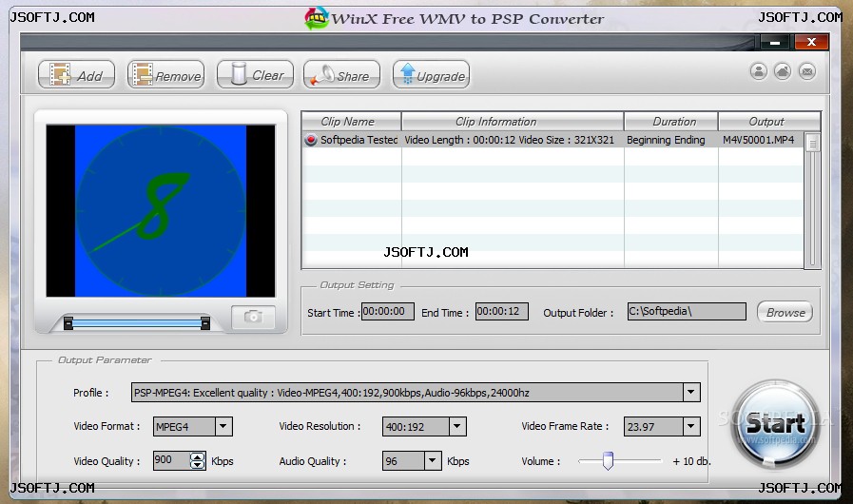Click the video preview thumbnail
Viewport: 853px width, 504px height.
tap(161, 211)
